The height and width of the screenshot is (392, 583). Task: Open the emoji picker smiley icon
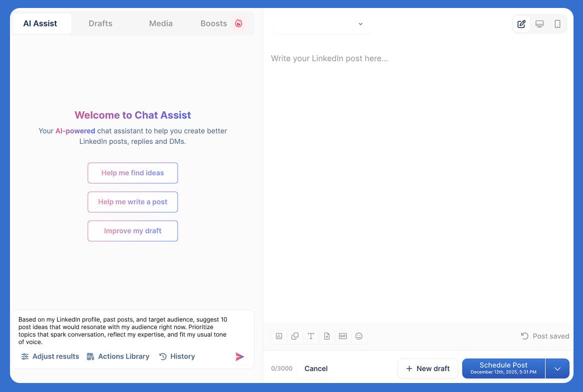coord(359,336)
